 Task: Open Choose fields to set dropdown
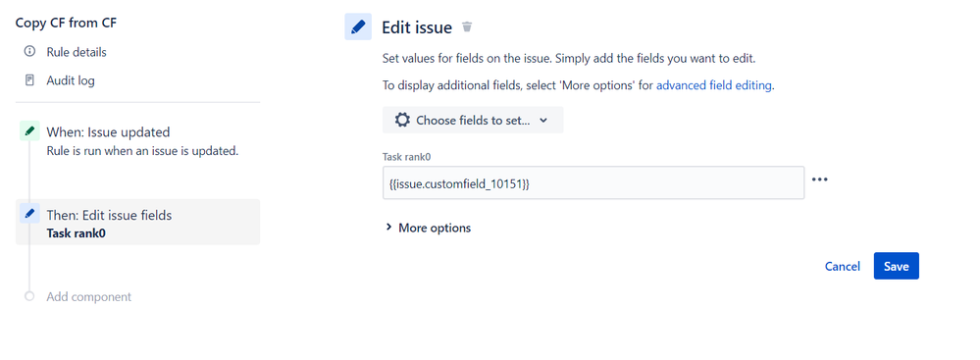pos(473,120)
